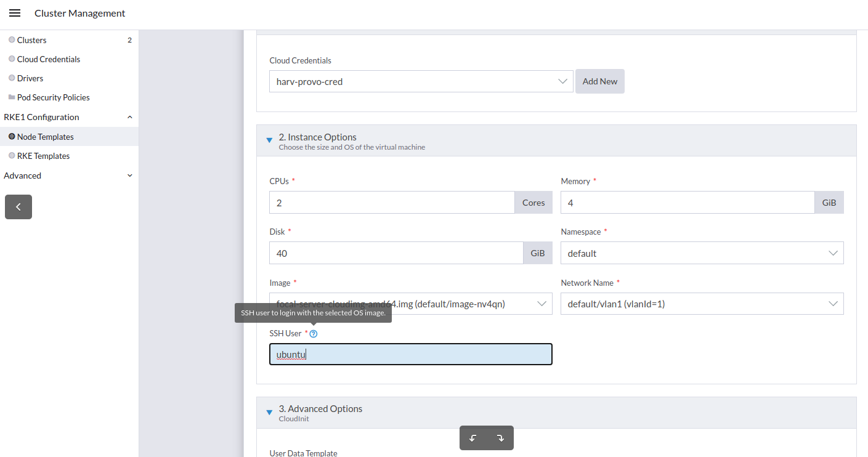Viewport: 868px width, 457px height.
Task: Click the Pod Security Policies folder icon
Action: tap(11, 97)
